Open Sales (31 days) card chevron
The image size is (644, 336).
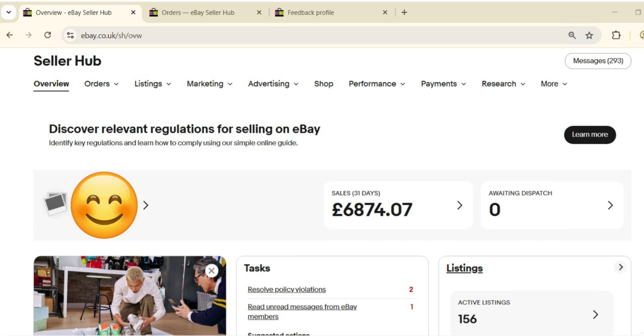point(460,205)
